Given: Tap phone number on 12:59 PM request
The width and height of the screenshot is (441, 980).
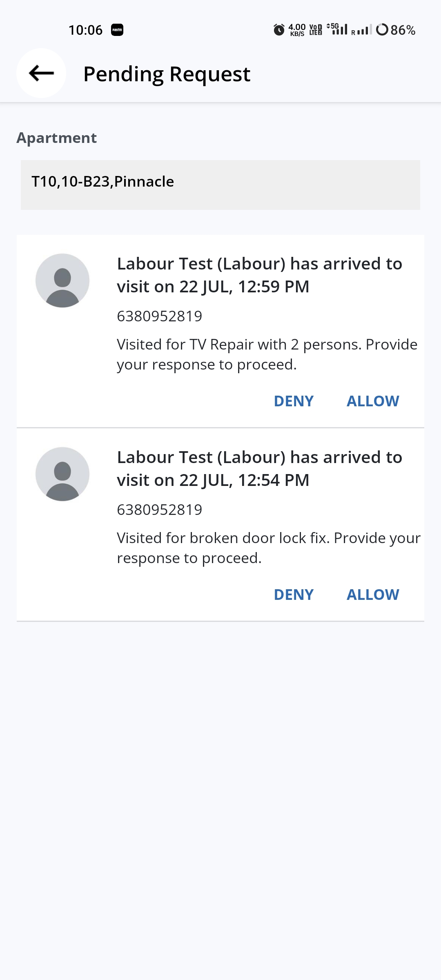Looking at the screenshot, I should (160, 316).
